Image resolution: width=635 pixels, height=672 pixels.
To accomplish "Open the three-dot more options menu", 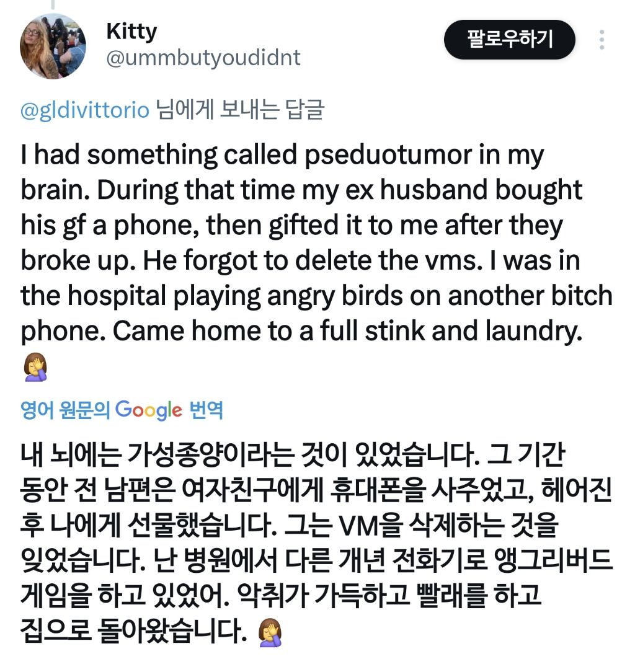I will point(601,40).
